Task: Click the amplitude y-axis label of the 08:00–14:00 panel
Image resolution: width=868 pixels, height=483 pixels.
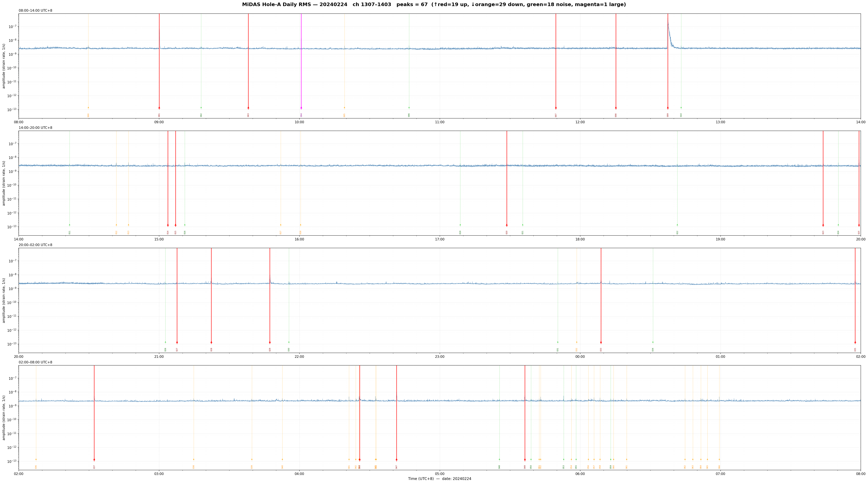Action: click(x=4, y=66)
